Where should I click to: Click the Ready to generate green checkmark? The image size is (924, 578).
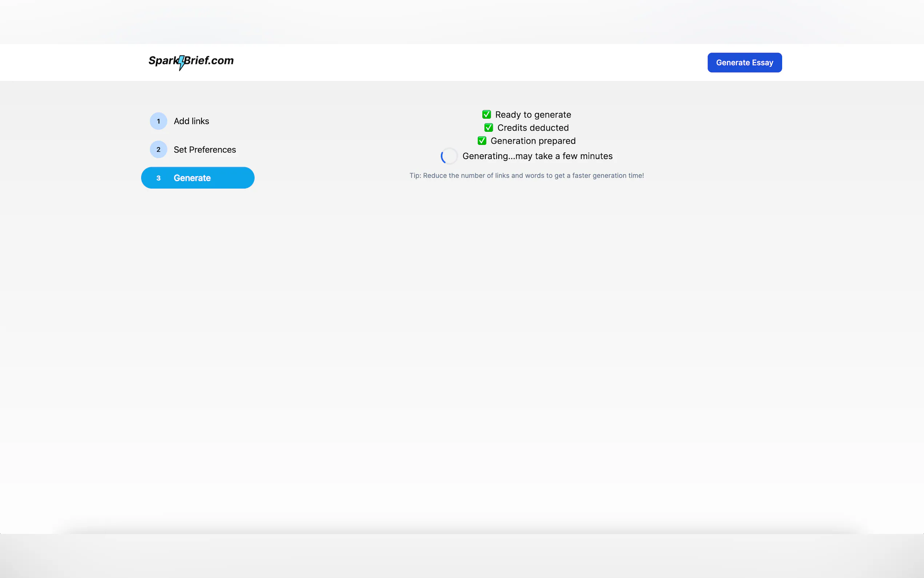pos(486,115)
